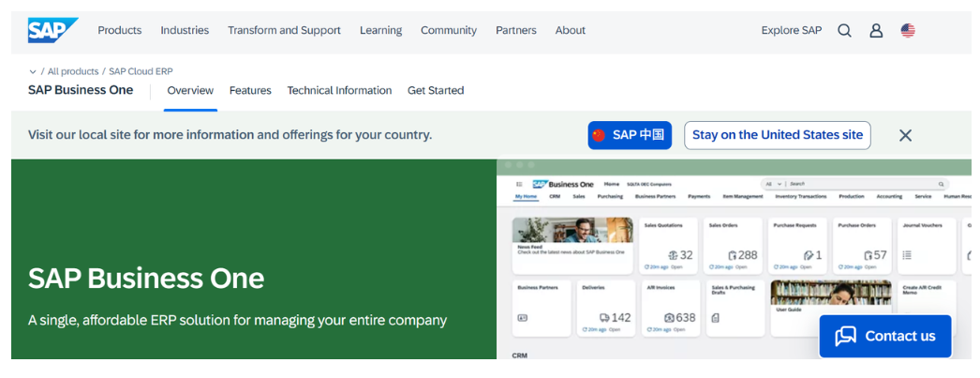The width and height of the screenshot is (980, 378).
Task: Click the SAP logo
Action: (52, 30)
